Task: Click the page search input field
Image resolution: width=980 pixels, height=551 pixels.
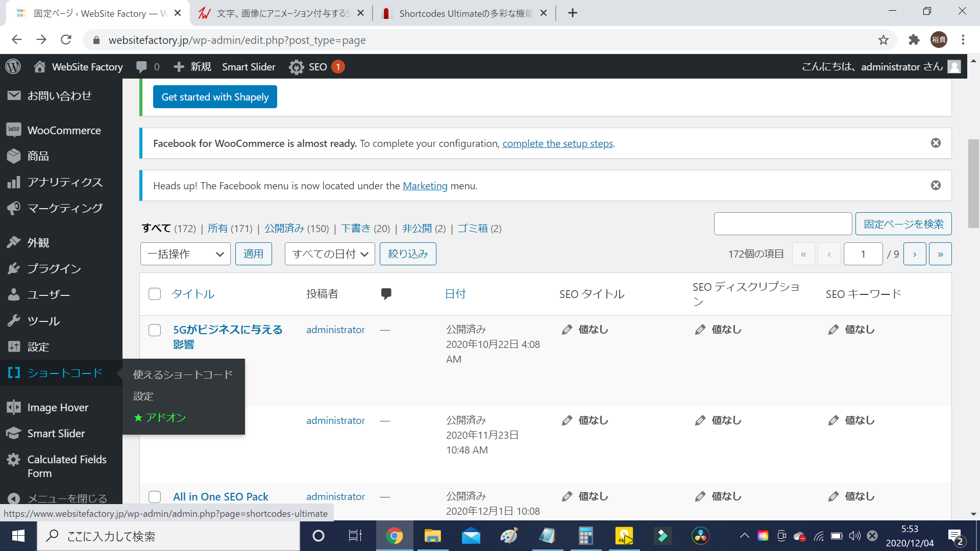Action: coord(783,224)
